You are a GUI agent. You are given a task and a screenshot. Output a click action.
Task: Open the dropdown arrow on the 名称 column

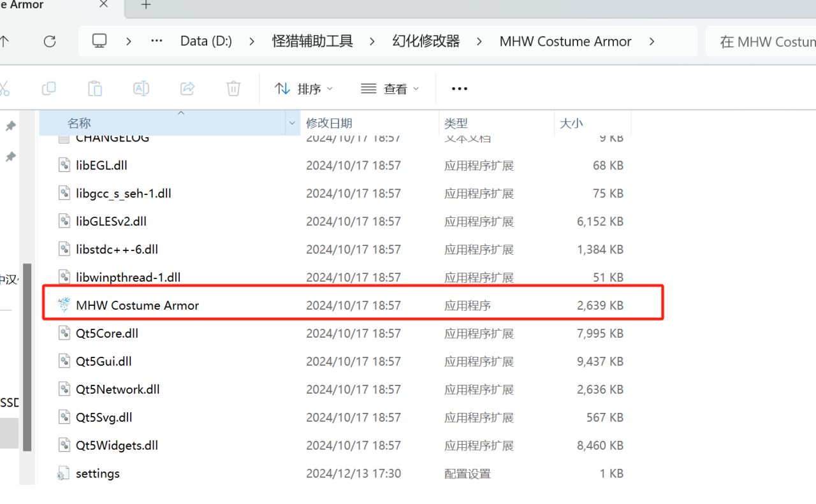coord(293,123)
